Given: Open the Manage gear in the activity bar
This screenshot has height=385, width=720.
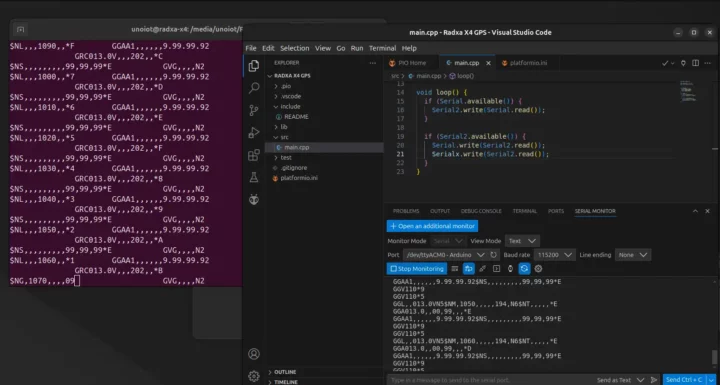Looking at the screenshot, I should 253,376.
